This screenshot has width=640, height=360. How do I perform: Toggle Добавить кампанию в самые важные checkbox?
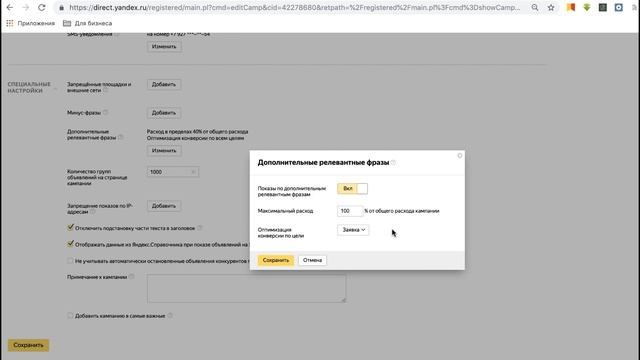(70, 316)
